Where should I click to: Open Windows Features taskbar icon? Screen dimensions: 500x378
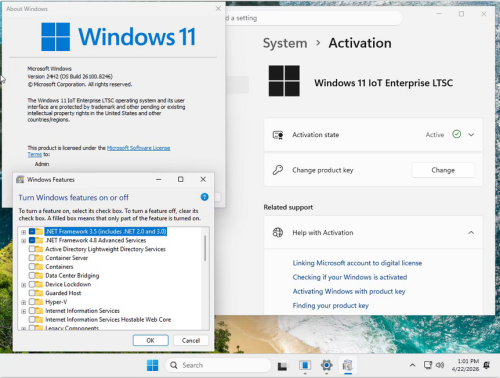[348, 365]
